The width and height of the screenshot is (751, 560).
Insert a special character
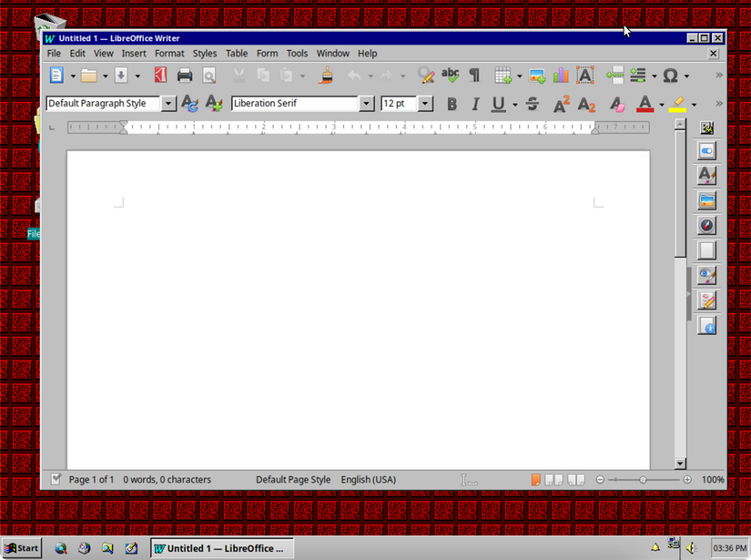coord(671,76)
